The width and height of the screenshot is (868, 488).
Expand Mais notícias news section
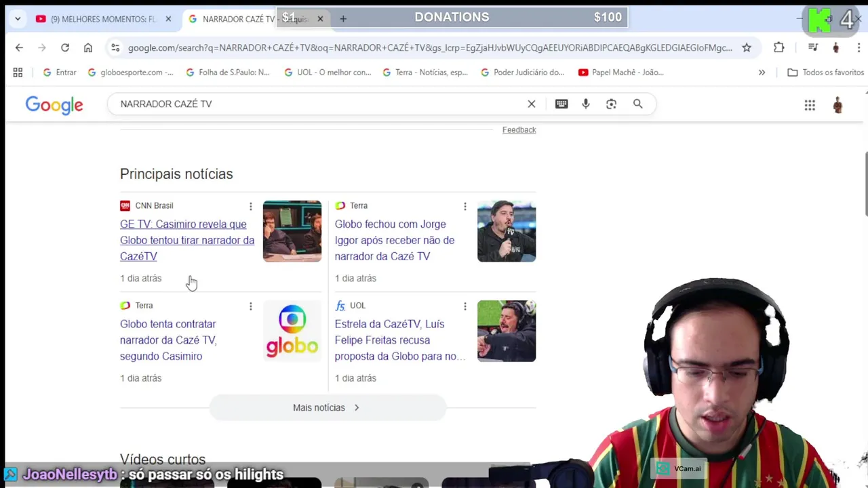328,407
